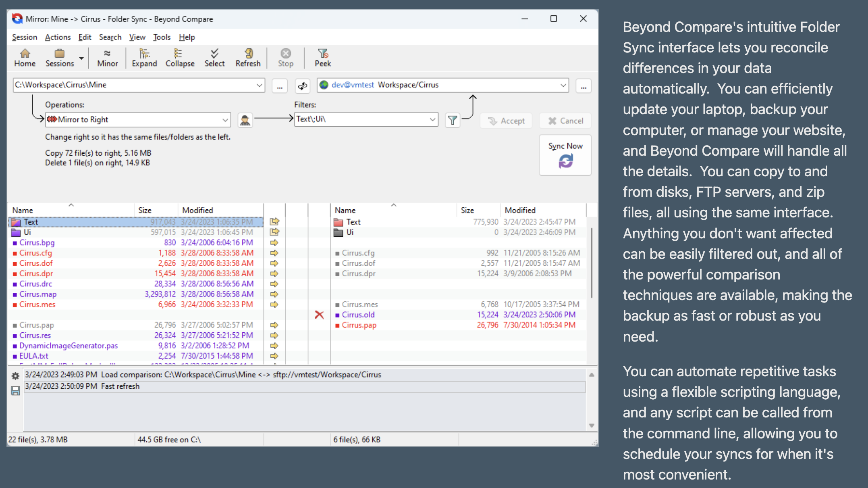Click the Sync Now button
The height and width of the screenshot is (488, 868).
[x=565, y=155]
